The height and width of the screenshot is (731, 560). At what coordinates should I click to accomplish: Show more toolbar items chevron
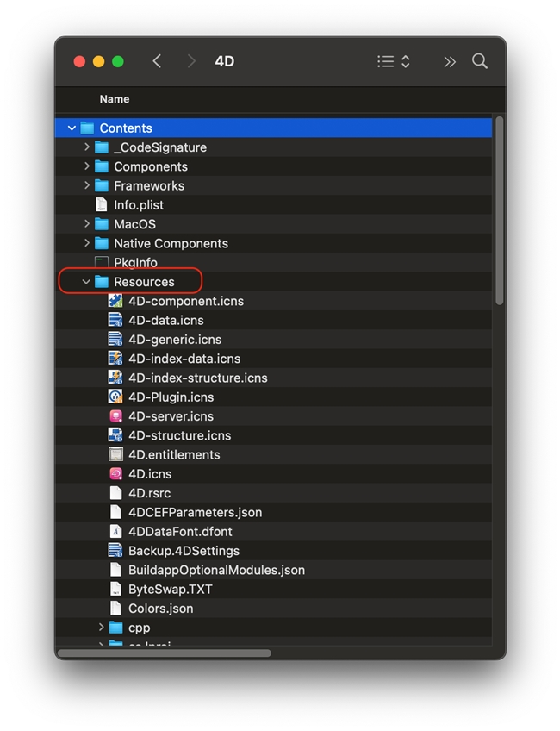point(449,61)
